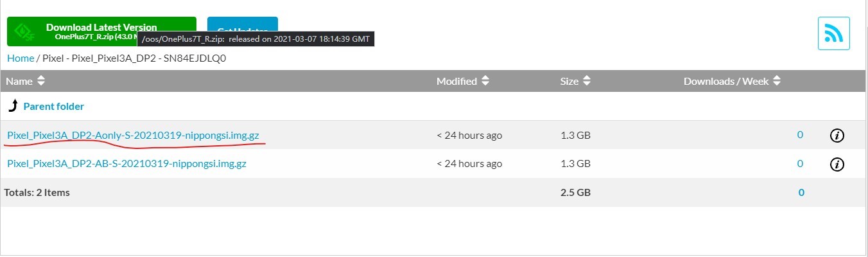Toggle the Name column sort arrows
The image size is (868, 257).
pyautogui.click(x=41, y=82)
